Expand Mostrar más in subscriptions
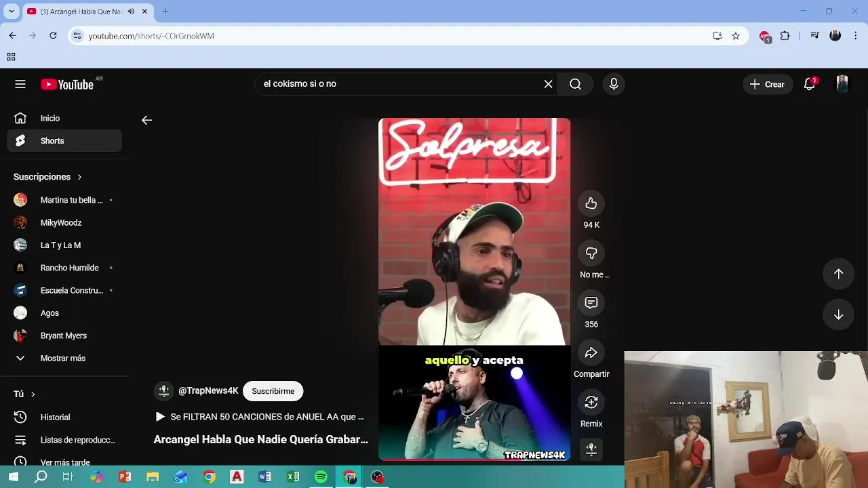This screenshot has height=488, width=868. [x=64, y=358]
